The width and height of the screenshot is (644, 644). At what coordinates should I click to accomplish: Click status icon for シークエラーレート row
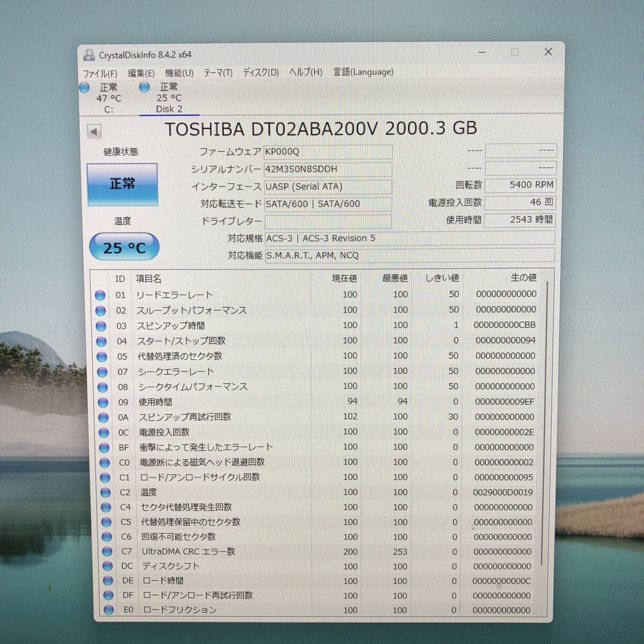[103, 372]
